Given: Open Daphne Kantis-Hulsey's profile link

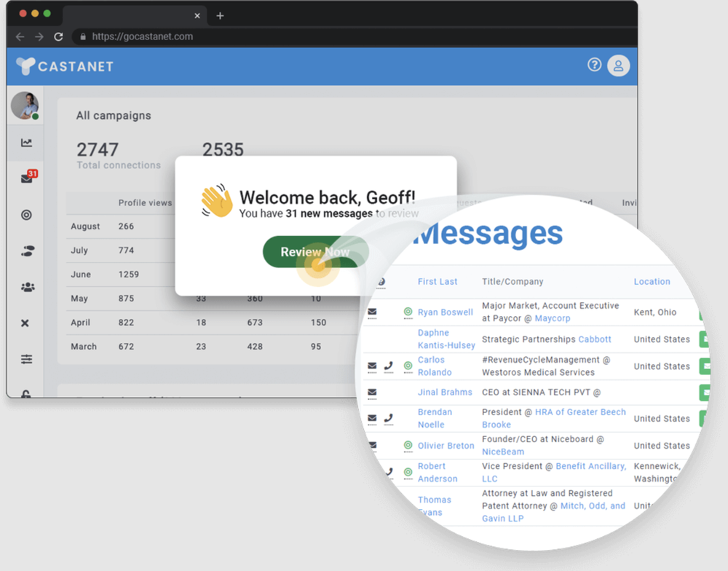Looking at the screenshot, I should [x=446, y=339].
